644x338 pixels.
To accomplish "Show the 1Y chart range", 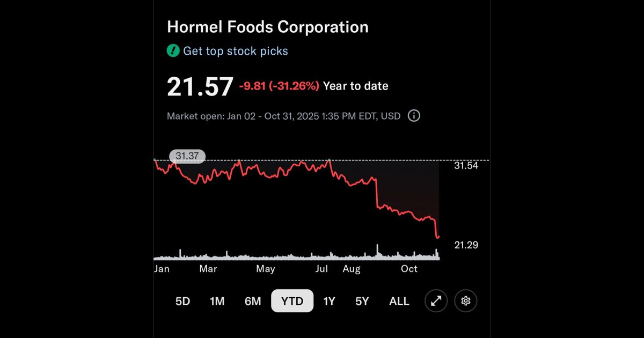I will [x=329, y=302].
